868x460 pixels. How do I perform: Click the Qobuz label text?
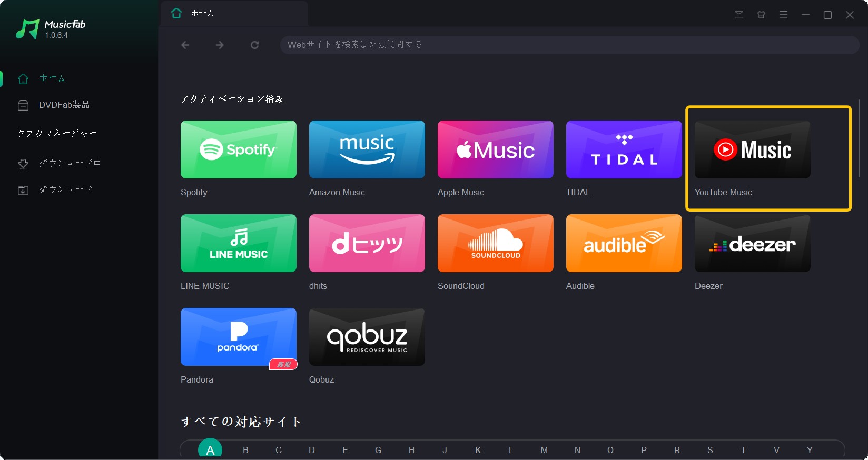coord(321,380)
